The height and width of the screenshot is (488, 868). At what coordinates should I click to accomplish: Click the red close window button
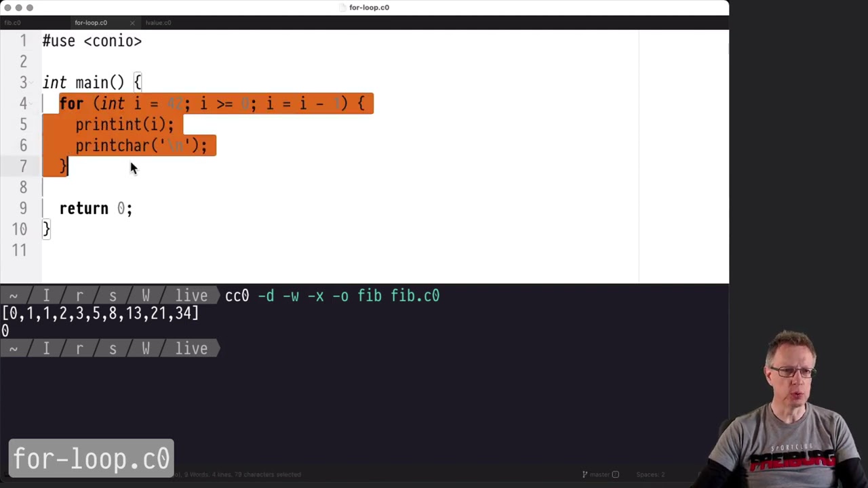coord(7,7)
